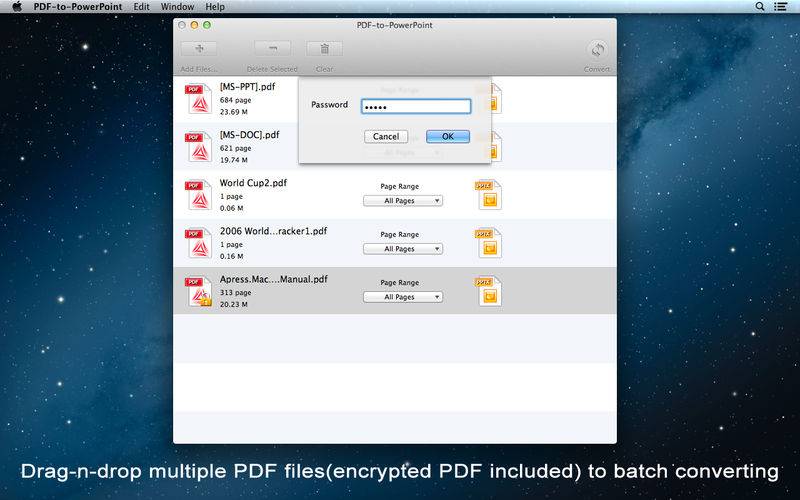Click the Clear trash can icon
The width and height of the screenshot is (800, 500).
click(324, 48)
